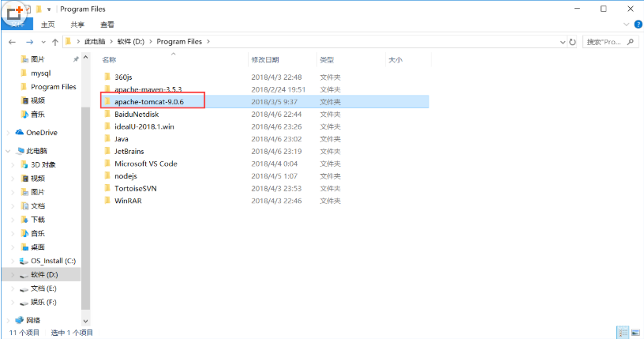The image size is (644, 339).
Task: Switch to details view layout icon
Action: pyautogui.click(x=623, y=333)
